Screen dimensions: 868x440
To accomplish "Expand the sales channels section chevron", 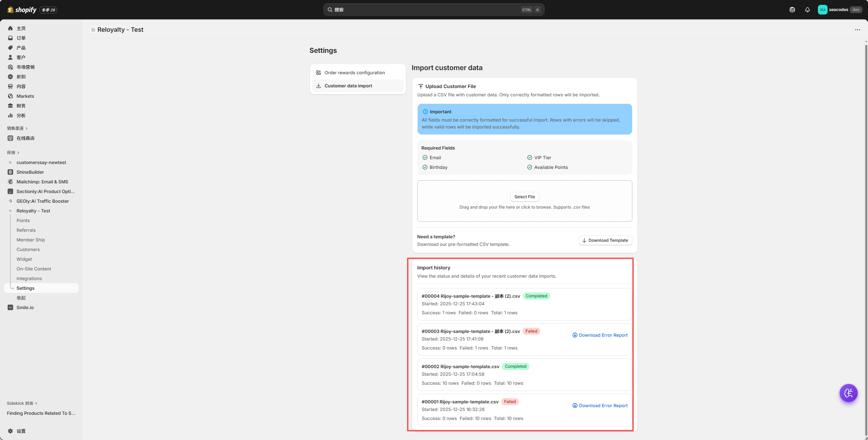I will coord(27,128).
